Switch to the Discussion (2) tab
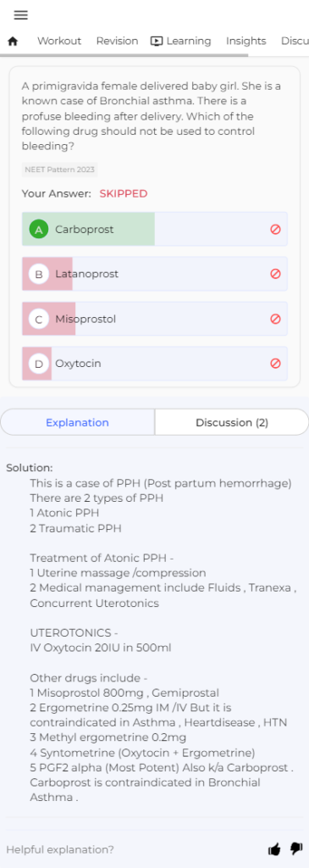This screenshot has width=309, height=868. (x=232, y=422)
